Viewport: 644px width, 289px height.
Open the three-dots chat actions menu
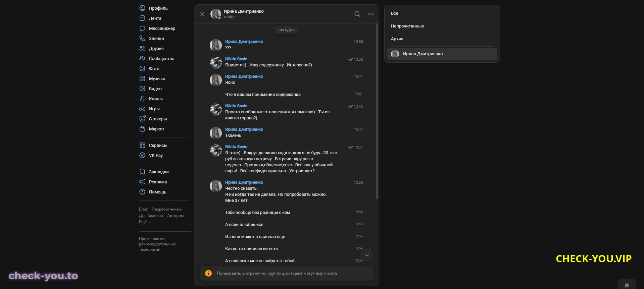point(371,14)
